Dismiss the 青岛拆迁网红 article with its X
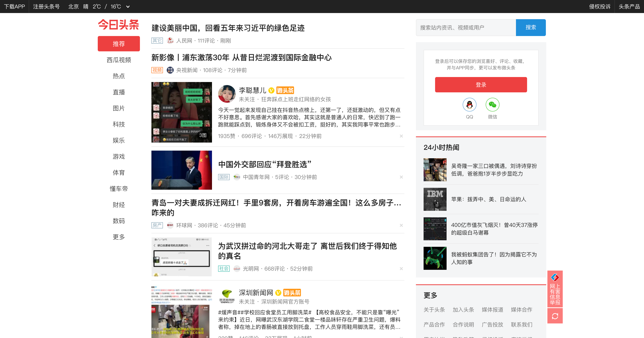 click(x=401, y=225)
